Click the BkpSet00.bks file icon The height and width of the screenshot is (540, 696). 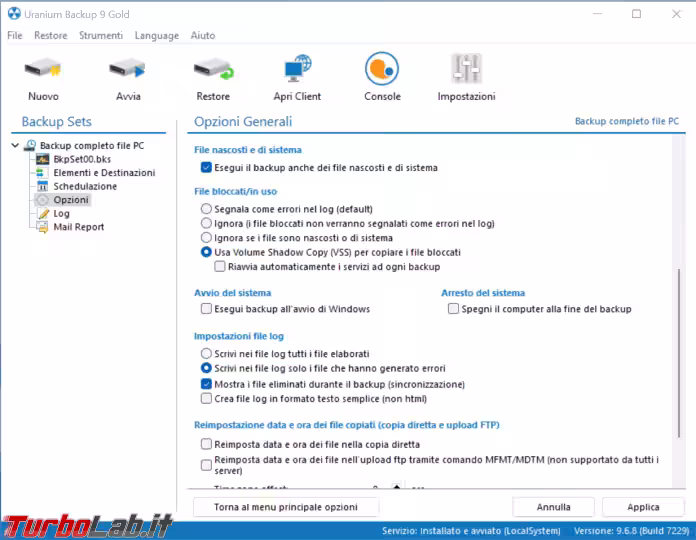point(43,159)
